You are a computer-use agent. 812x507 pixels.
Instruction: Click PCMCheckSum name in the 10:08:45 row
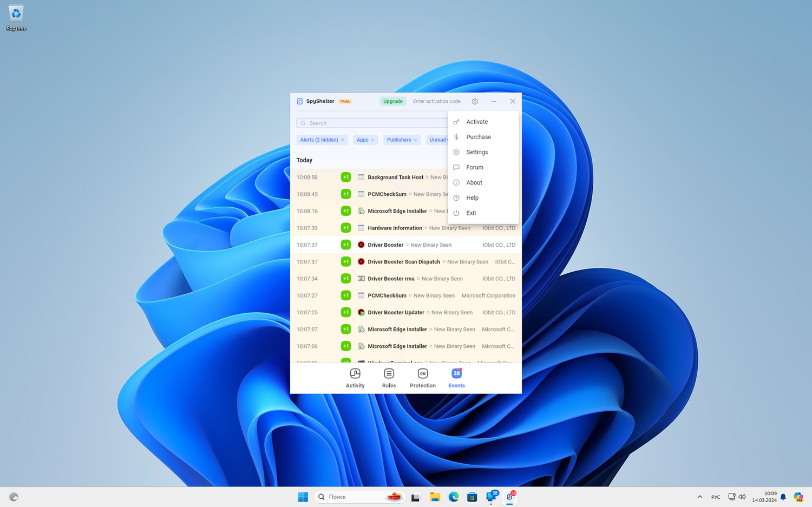coord(387,194)
